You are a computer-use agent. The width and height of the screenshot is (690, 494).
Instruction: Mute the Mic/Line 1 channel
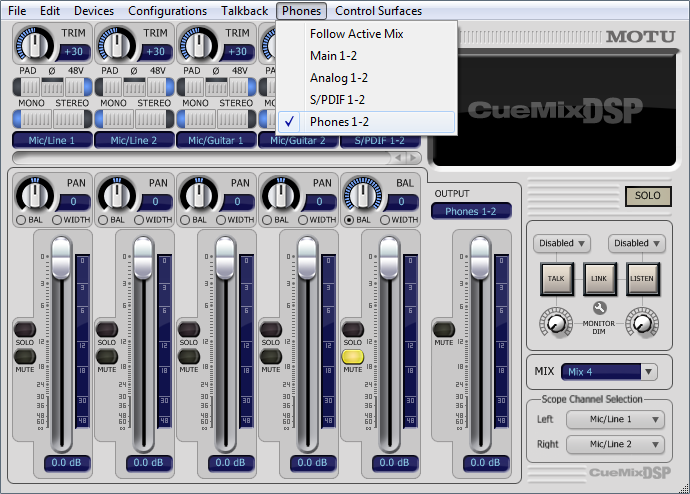point(25,357)
